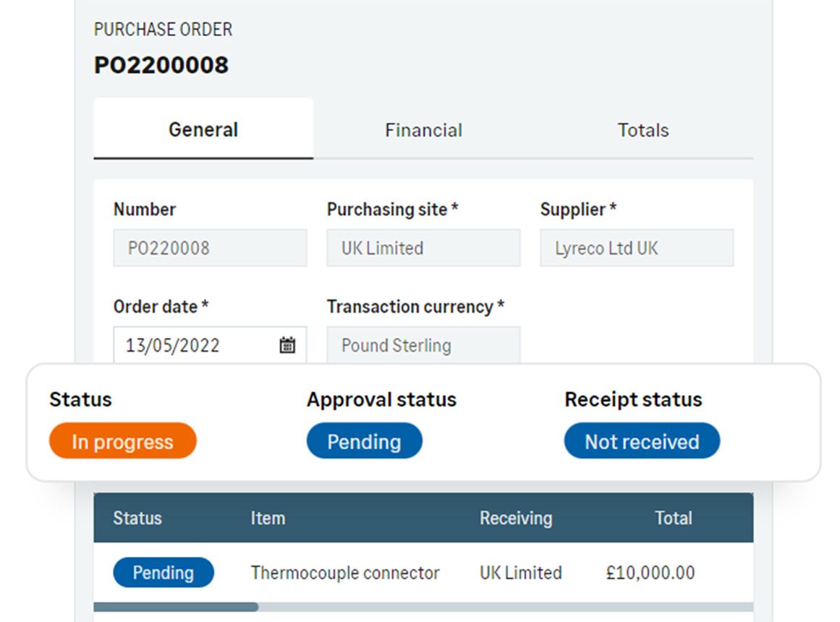The width and height of the screenshot is (840, 622).
Task: Click the Not received receipt status badge
Action: click(642, 441)
